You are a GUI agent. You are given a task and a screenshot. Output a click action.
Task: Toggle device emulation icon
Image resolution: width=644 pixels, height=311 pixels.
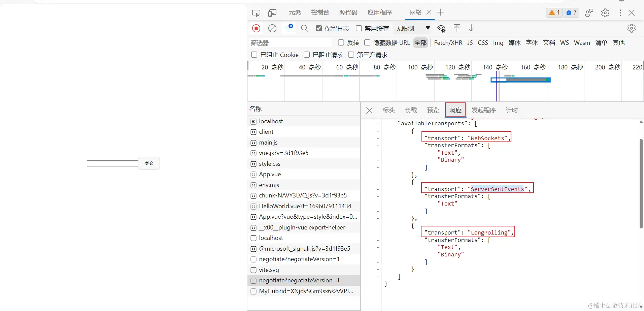(272, 13)
